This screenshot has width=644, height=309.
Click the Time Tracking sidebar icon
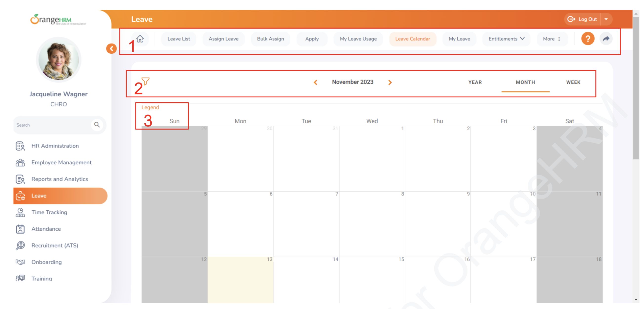(20, 212)
